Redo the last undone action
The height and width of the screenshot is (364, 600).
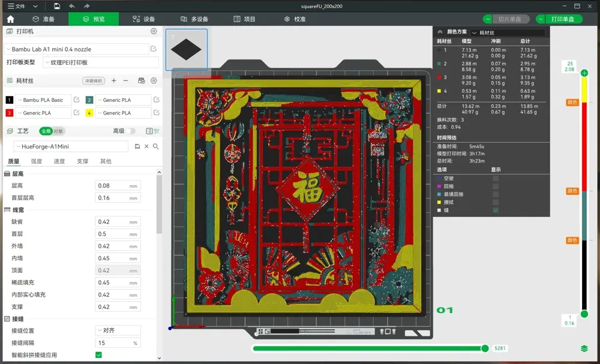(x=86, y=6)
